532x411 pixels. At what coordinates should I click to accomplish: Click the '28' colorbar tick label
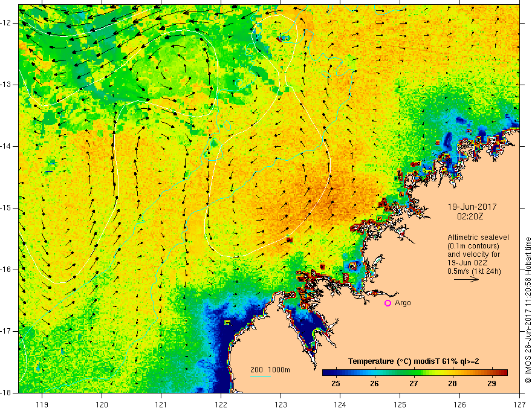pos(452,384)
